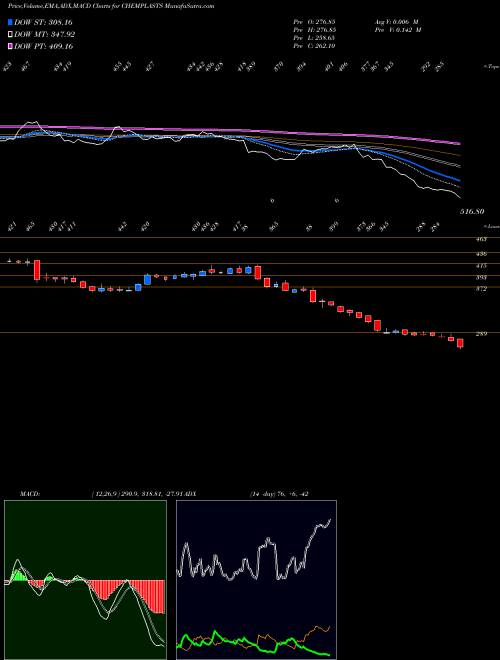Viewport: 500px width, 660px height.
Task: Click the DOW MT: 347.92 label
Action: (45, 35)
